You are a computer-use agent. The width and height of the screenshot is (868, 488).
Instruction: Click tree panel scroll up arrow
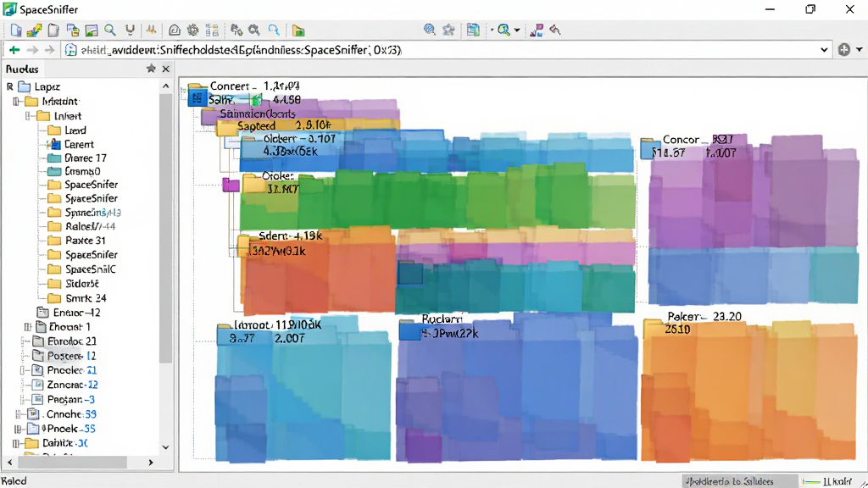point(165,86)
